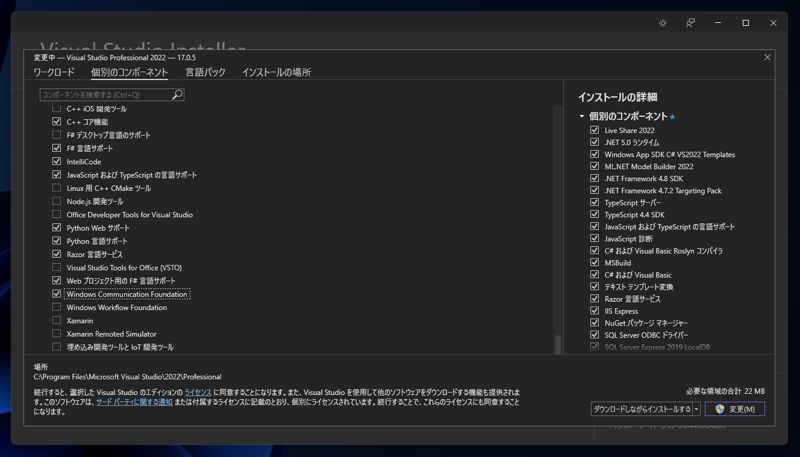800x457 pixels.
Task: Click the dropdown arrow beside install mode
Action: tap(696, 409)
